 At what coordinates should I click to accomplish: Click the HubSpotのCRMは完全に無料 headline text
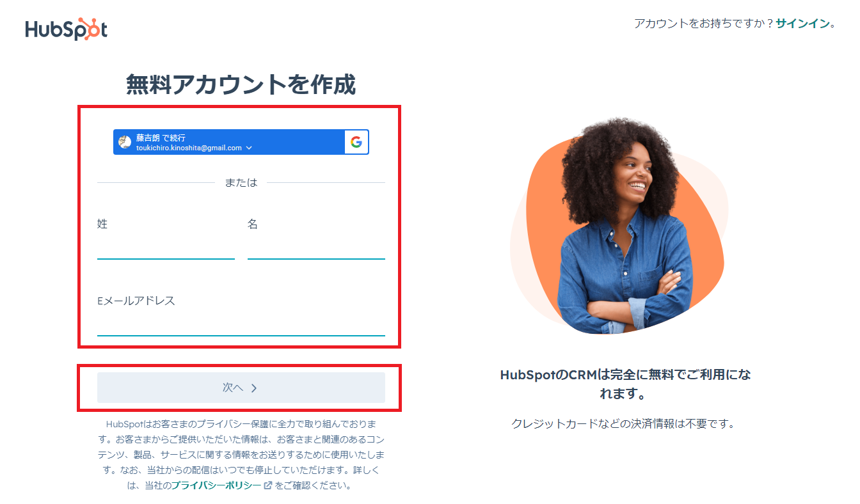pyautogui.click(x=625, y=384)
